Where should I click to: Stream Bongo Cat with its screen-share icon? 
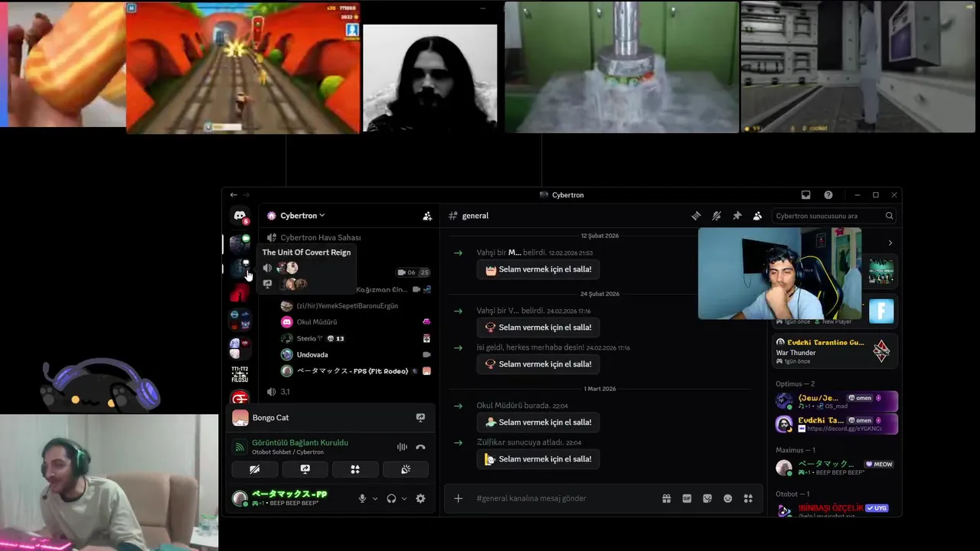click(420, 418)
